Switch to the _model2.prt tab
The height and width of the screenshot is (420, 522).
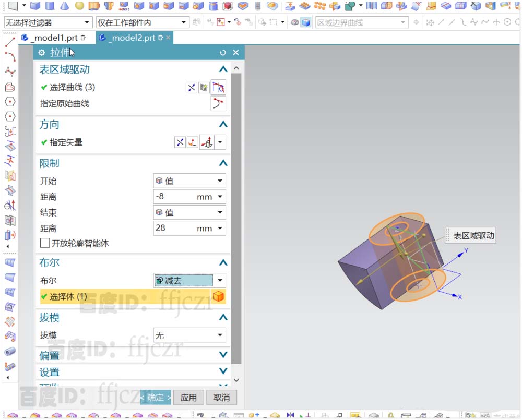133,38
